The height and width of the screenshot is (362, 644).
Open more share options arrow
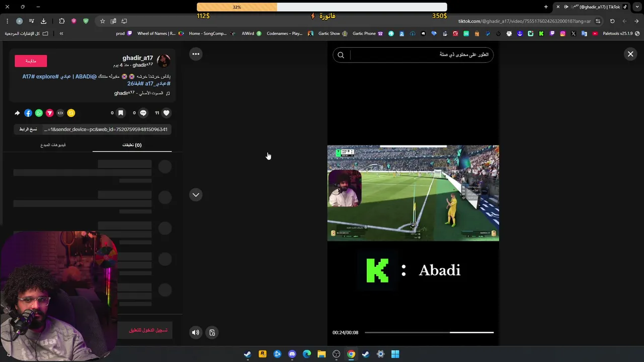17,113
